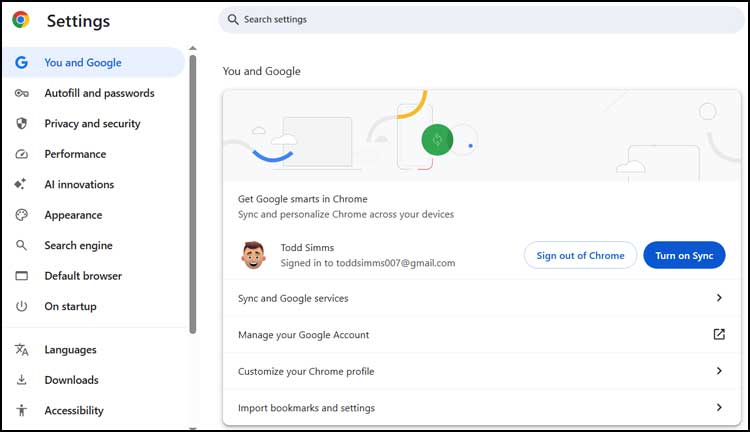
Task: Click the download arrow icon for Downloads
Action: [22, 380]
